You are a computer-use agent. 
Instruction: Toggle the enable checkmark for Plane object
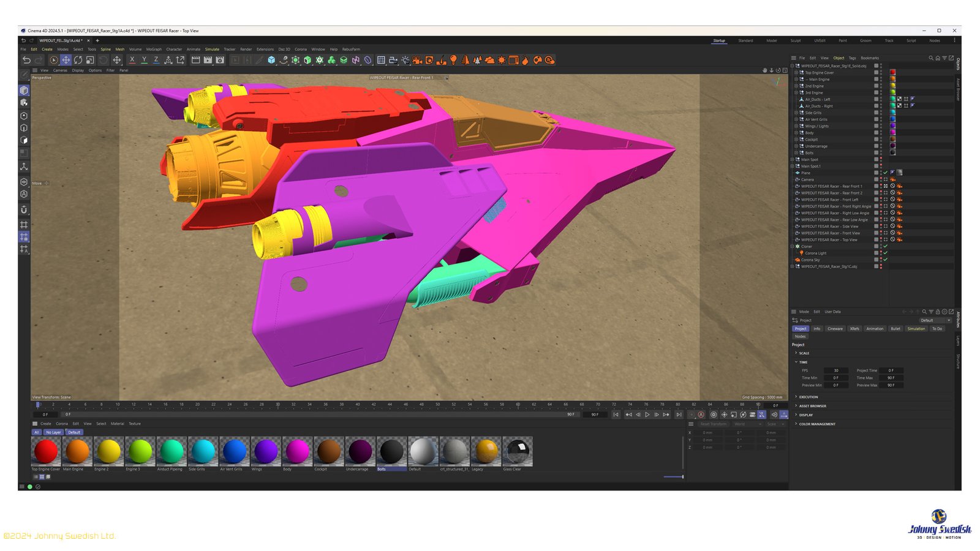[885, 173]
